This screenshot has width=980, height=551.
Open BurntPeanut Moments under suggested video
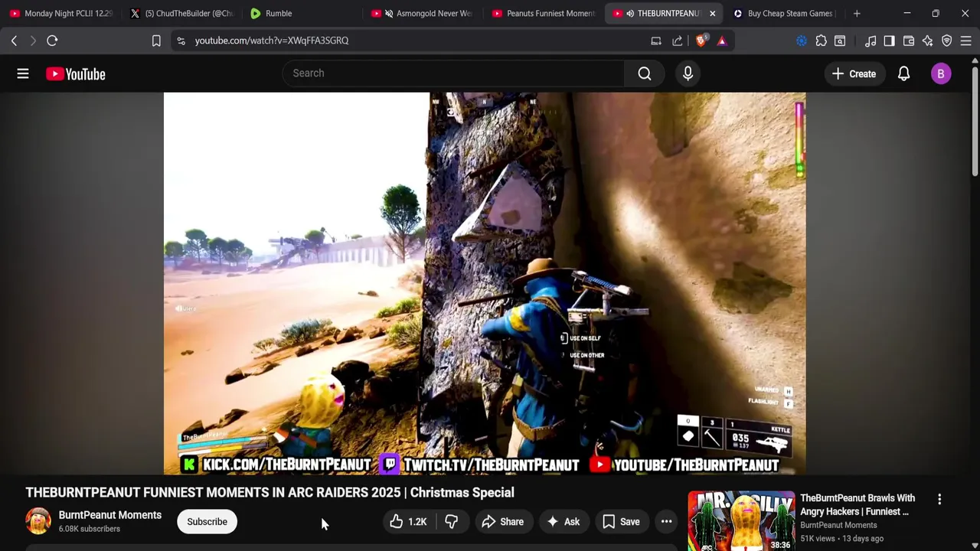point(838,525)
